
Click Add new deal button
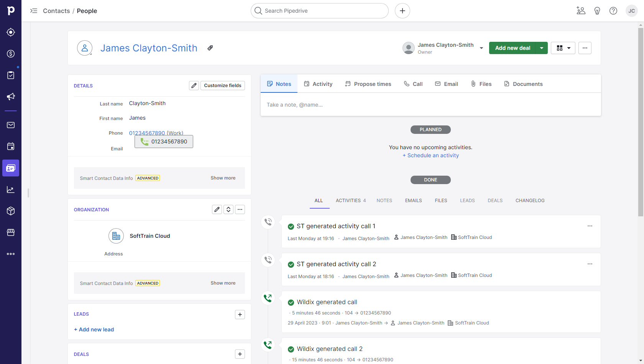pyautogui.click(x=513, y=48)
